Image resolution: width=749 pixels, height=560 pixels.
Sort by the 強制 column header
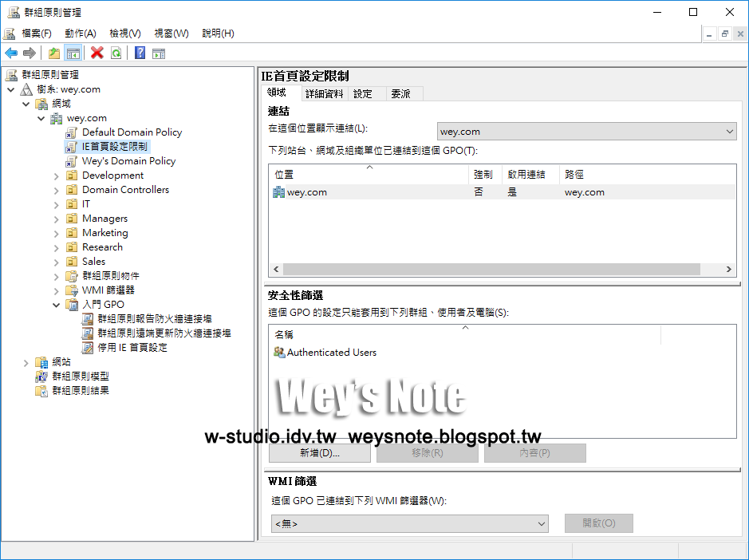coord(485,175)
